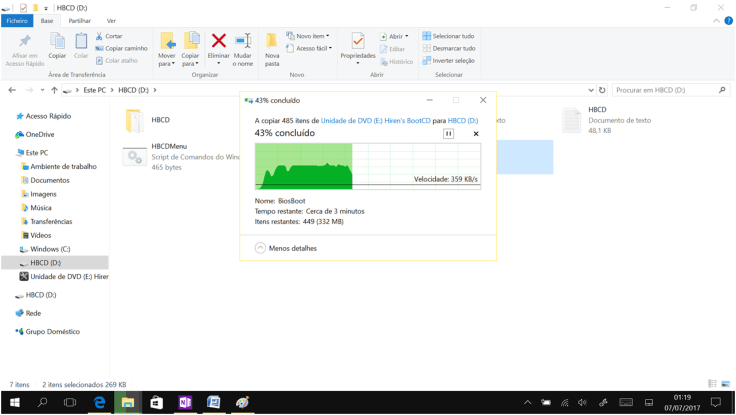Click Selecionar tudo in the ribbon
This screenshot has height=415, width=736.
point(448,36)
